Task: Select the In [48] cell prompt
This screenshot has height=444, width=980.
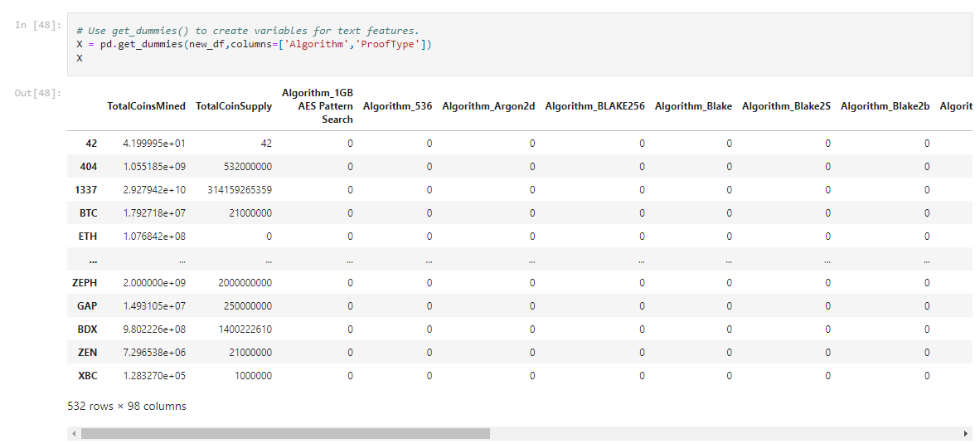Action: click(x=38, y=26)
